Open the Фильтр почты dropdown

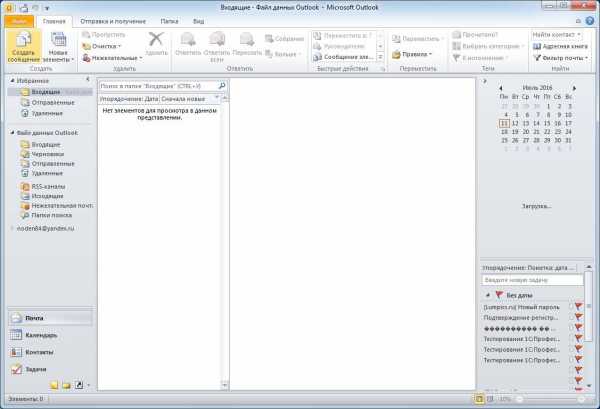(561, 58)
